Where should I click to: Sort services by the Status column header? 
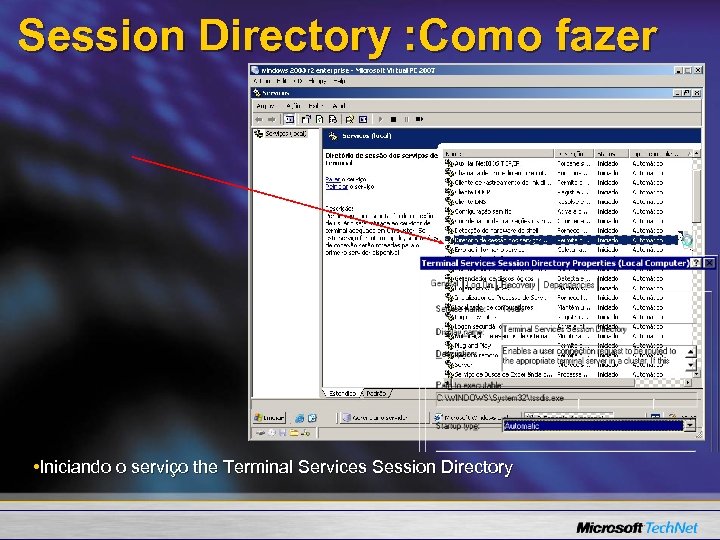coord(611,154)
